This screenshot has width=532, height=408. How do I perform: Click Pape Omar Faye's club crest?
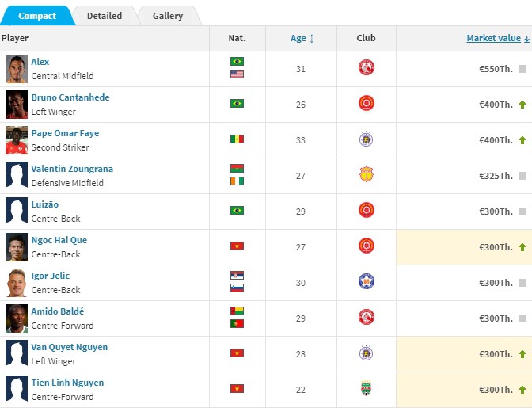[x=366, y=139]
